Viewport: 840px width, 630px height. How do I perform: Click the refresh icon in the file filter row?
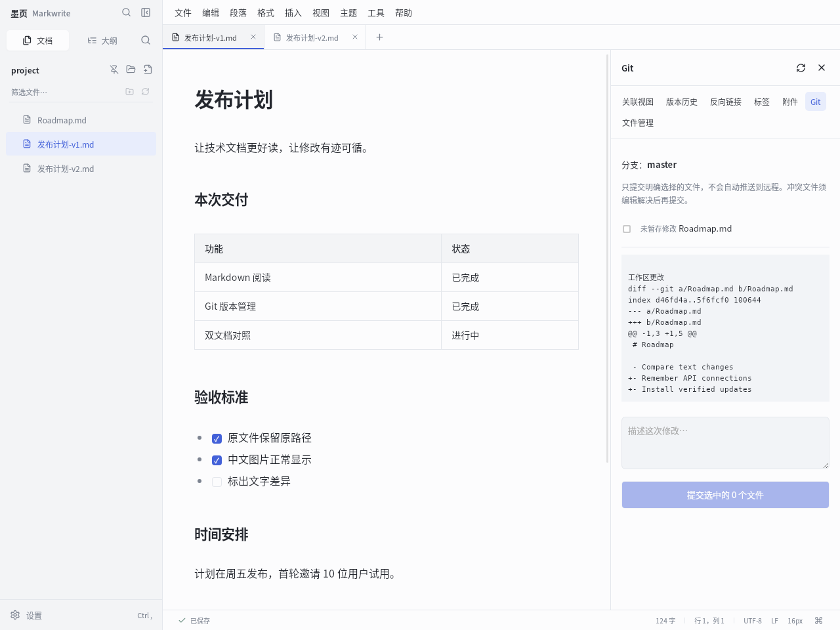click(146, 92)
